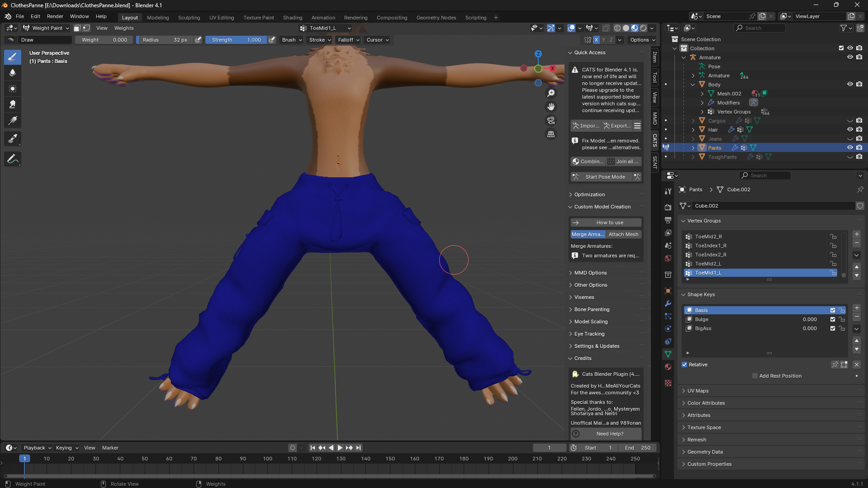This screenshot has width=868, height=488.
Task: Expand the UV Maps section
Action: coord(697,391)
